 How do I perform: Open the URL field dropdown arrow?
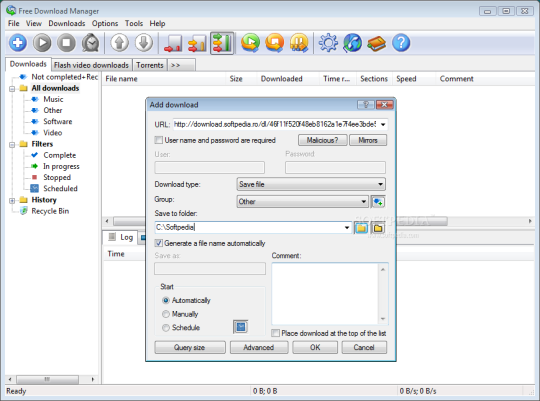[x=383, y=124]
